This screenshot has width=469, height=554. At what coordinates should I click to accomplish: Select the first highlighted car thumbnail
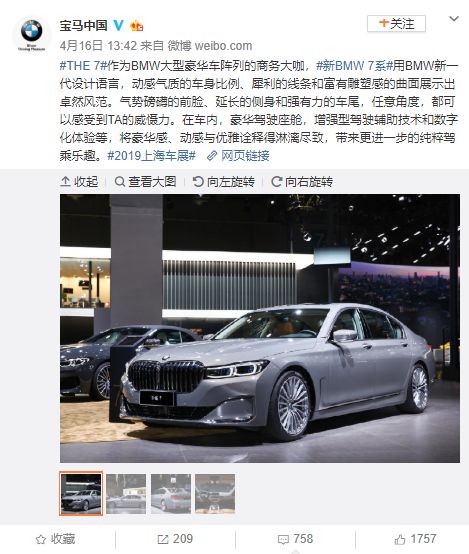[81, 493]
